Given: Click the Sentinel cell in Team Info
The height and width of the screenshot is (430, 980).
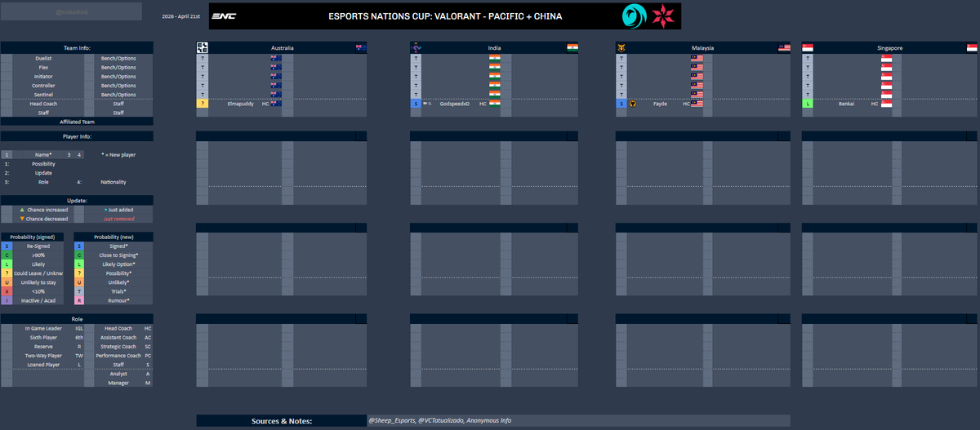Looking at the screenshot, I should [43, 95].
